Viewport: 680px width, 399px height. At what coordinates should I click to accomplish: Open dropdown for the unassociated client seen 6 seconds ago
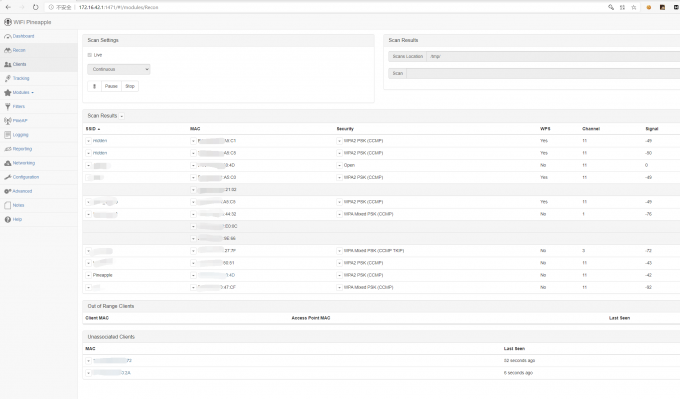(x=88, y=373)
